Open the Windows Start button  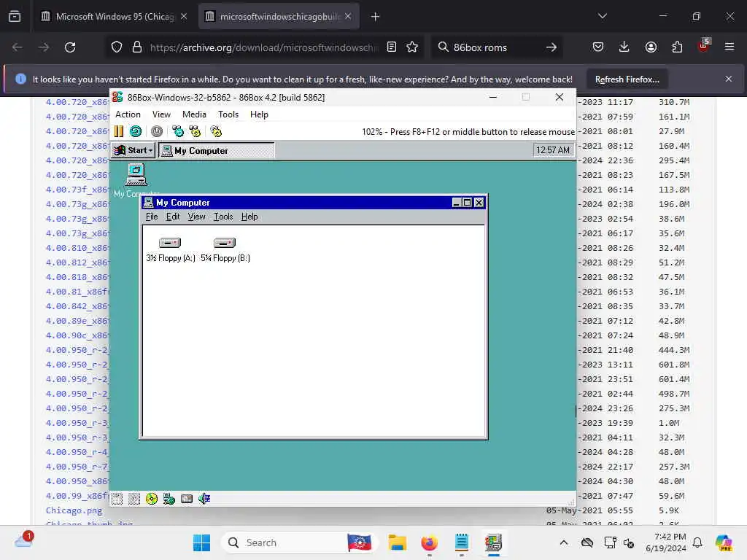(201, 542)
